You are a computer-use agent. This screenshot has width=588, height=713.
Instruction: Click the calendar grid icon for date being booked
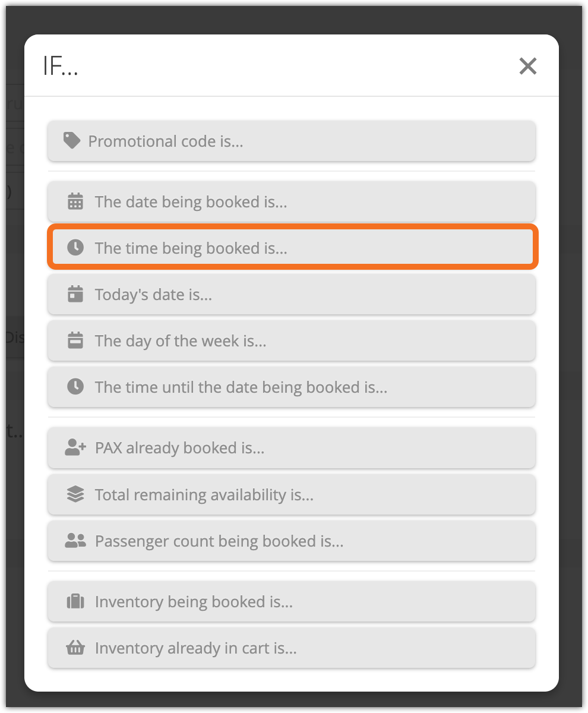pos(75,201)
